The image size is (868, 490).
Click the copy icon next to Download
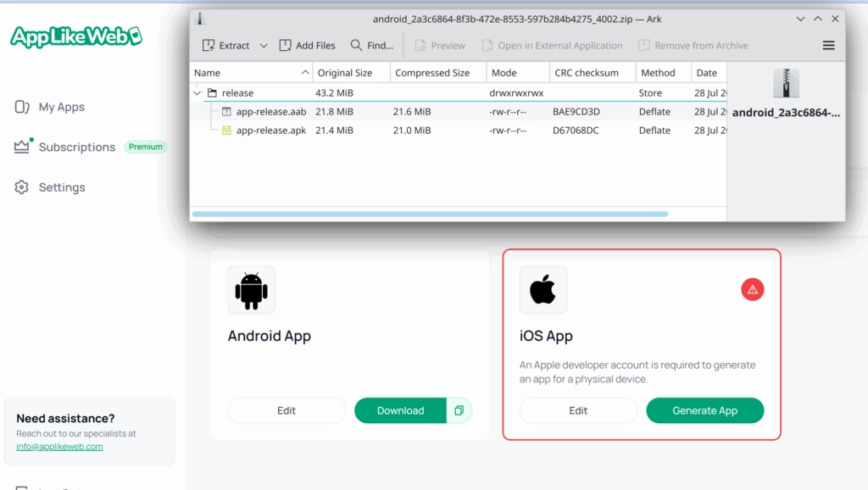click(x=459, y=410)
